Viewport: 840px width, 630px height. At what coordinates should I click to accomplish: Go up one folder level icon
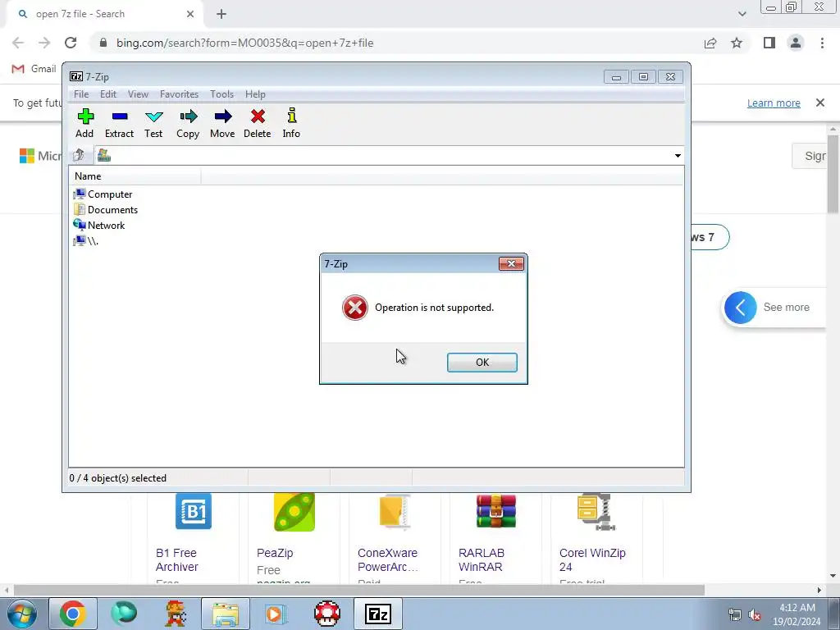point(79,155)
